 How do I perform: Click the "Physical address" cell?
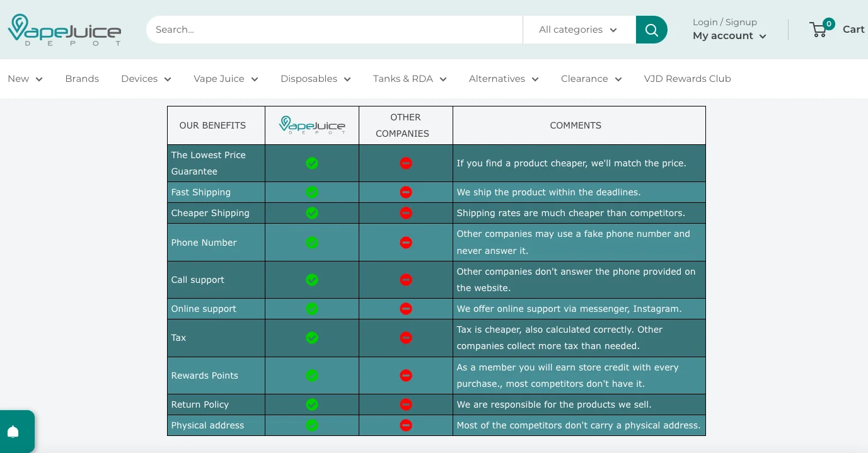[216, 425]
